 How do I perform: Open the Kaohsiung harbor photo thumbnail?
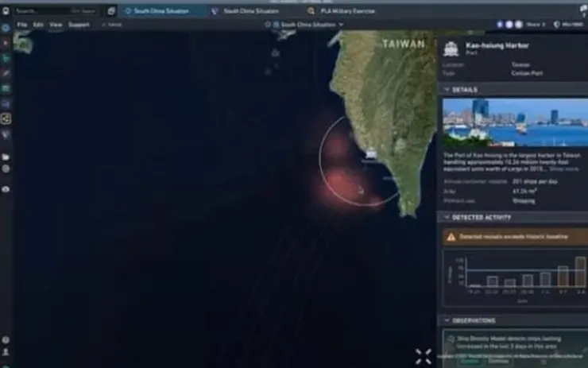pos(515,122)
